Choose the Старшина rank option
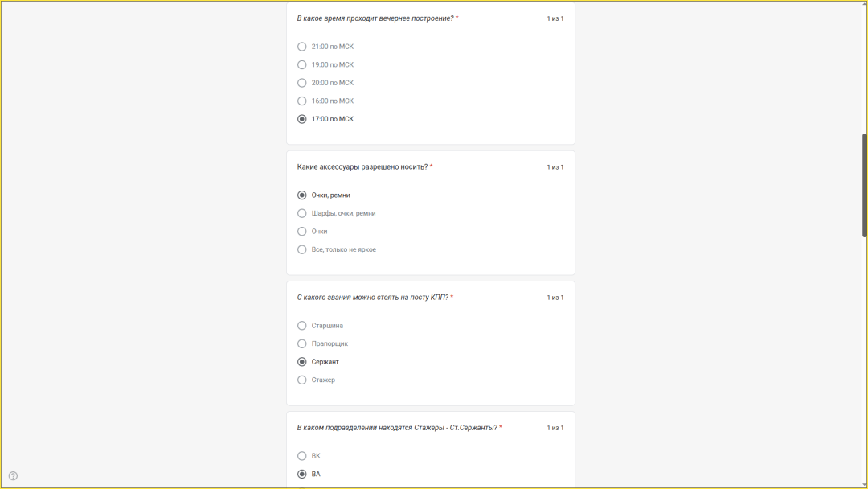The height and width of the screenshot is (489, 868). pyautogui.click(x=302, y=326)
